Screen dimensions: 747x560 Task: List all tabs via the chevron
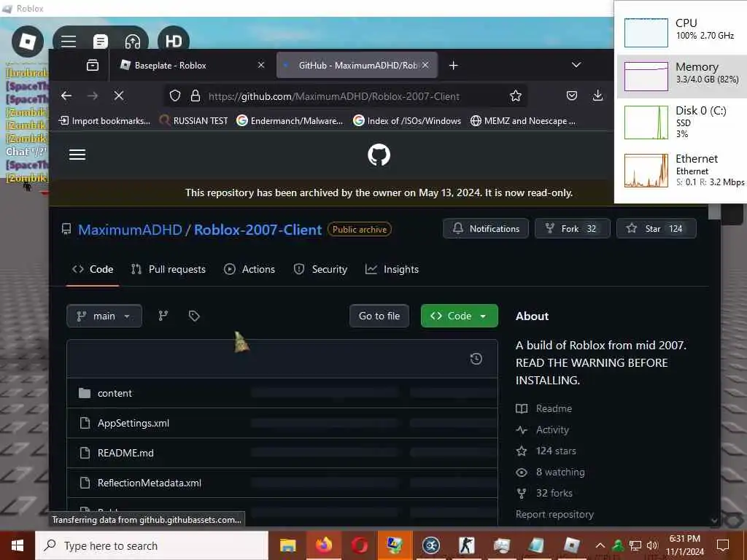coord(576,65)
